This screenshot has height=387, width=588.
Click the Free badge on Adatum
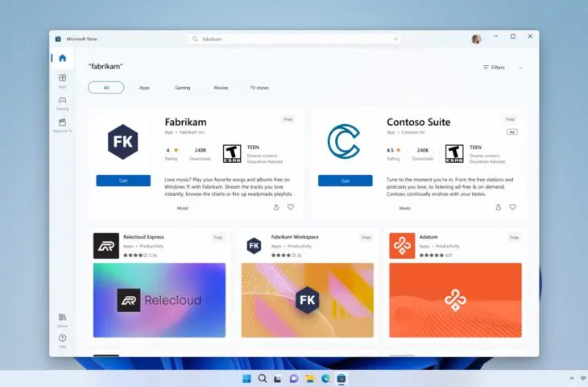coord(515,237)
